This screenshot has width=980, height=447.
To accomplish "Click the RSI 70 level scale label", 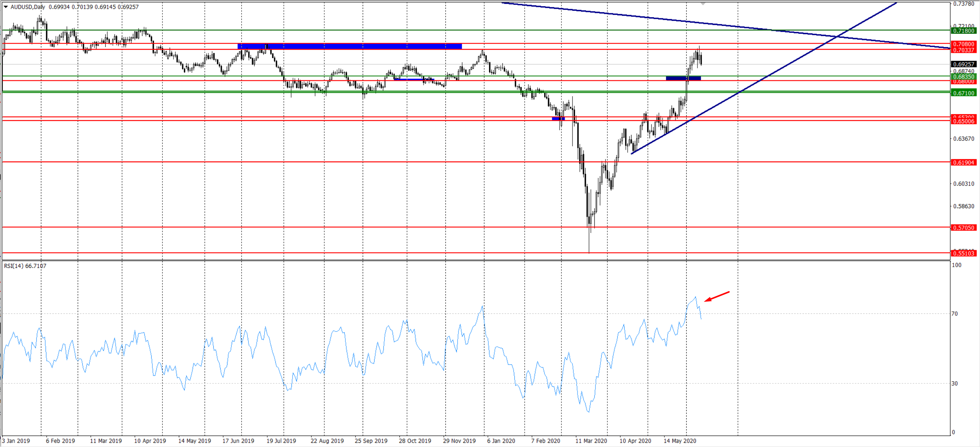I will 954,314.
